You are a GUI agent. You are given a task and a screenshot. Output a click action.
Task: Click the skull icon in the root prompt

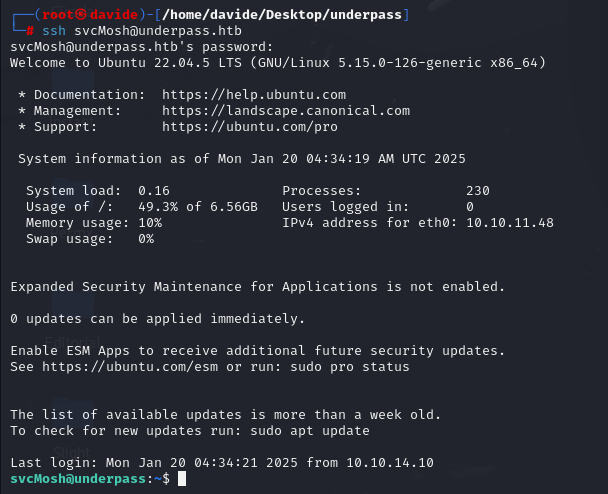pos(80,15)
